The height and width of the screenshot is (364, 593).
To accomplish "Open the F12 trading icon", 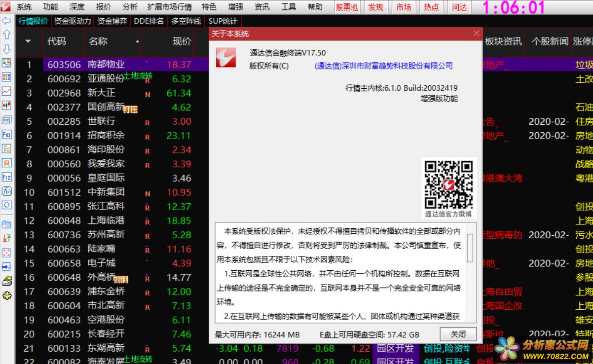I will click(x=6, y=177).
